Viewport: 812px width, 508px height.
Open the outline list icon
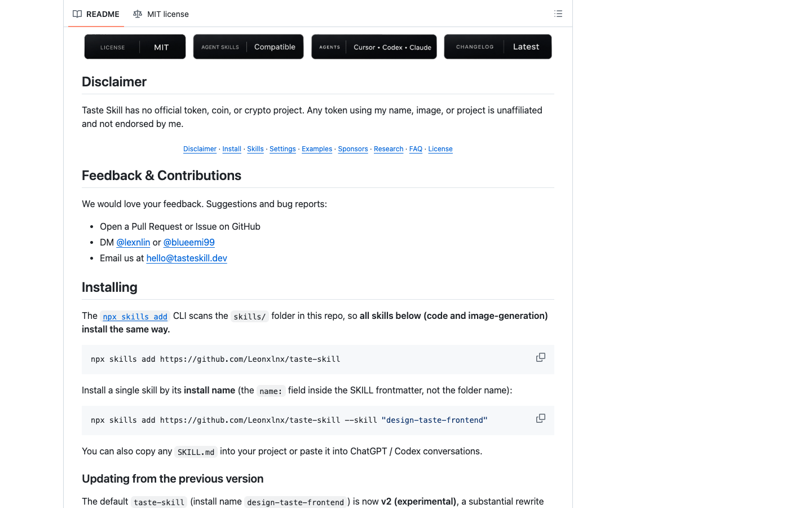click(x=558, y=14)
